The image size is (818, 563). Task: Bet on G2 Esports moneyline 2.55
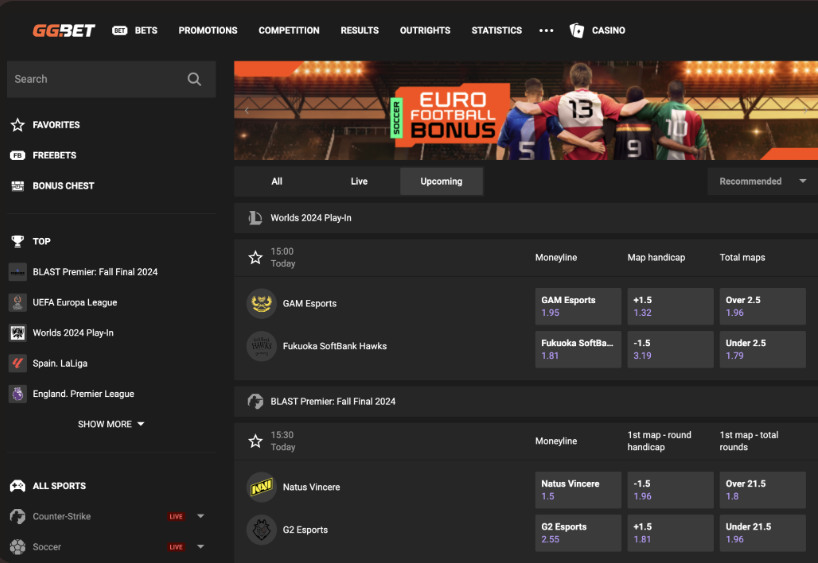coord(578,533)
